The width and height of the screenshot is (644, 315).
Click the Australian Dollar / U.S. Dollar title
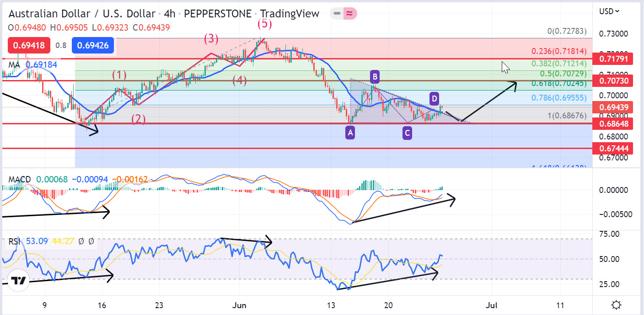pos(82,14)
